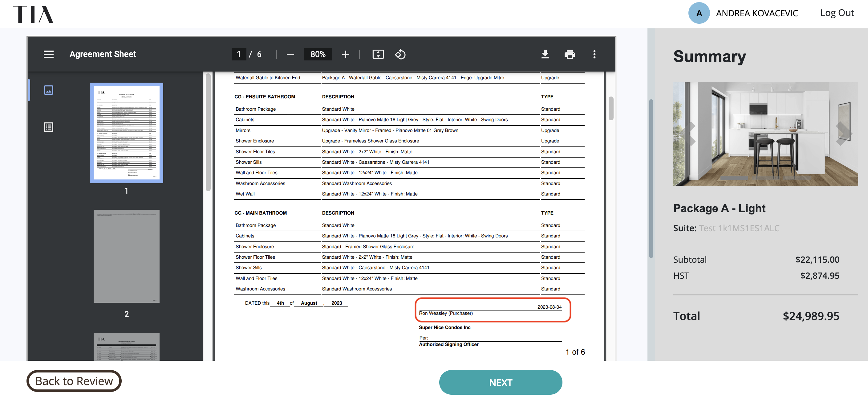Click the PDF document vertical scrollbar
This screenshot has height=399, width=868.
tap(611, 108)
